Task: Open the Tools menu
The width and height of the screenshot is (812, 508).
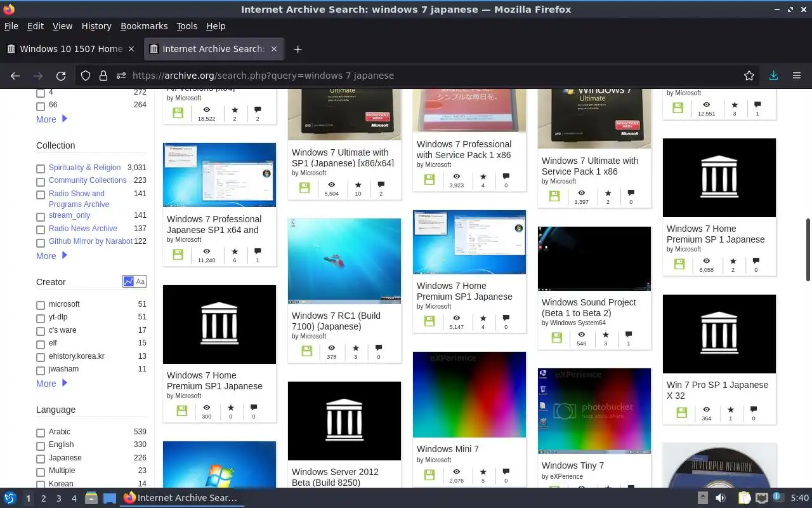Action: (x=187, y=26)
